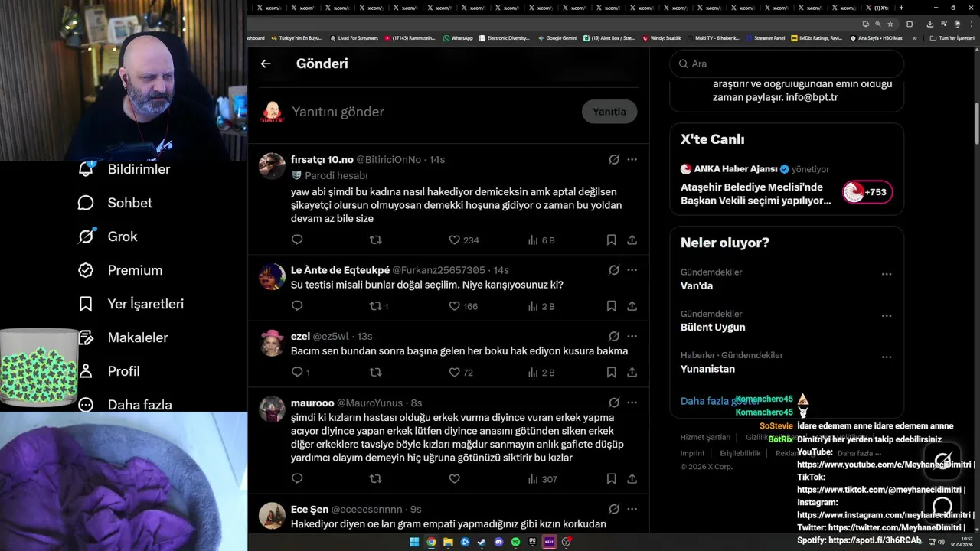Image resolution: width=980 pixels, height=551 pixels.
Task: Bookmark maurooo's post
Action: (611, 479)
